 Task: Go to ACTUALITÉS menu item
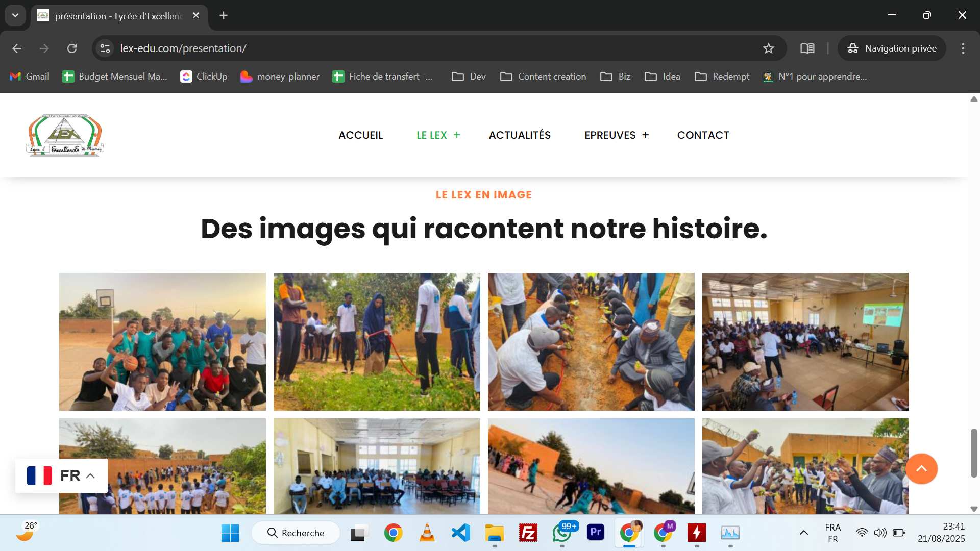520,135
